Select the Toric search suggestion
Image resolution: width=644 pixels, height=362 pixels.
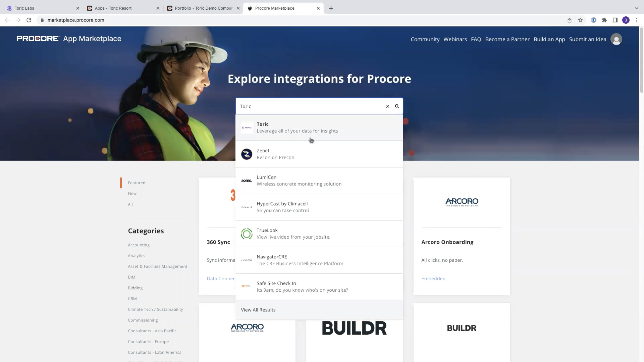pyautogui.click(x=319, y=127)
